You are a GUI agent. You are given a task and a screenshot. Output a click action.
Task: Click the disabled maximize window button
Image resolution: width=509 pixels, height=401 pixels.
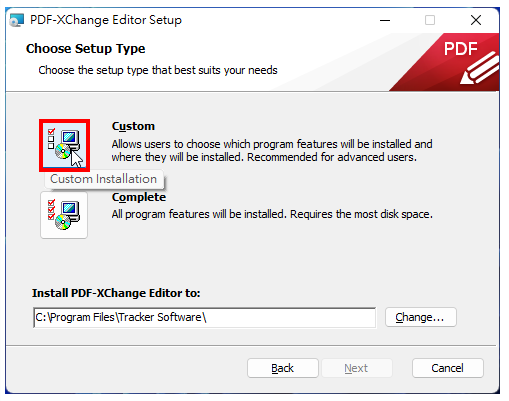pyautogui.click(x=430, y=20)
